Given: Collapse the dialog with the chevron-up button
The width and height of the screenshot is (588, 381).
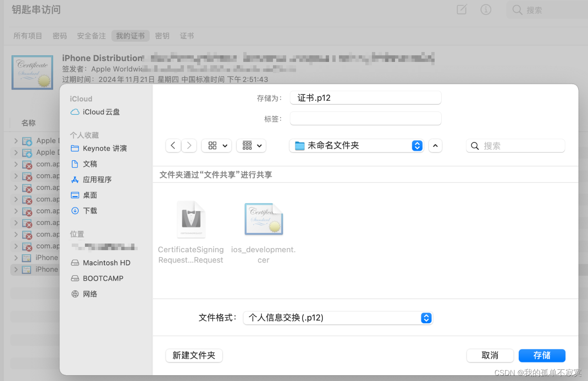Looking at the screenshot, I should 435,146.
